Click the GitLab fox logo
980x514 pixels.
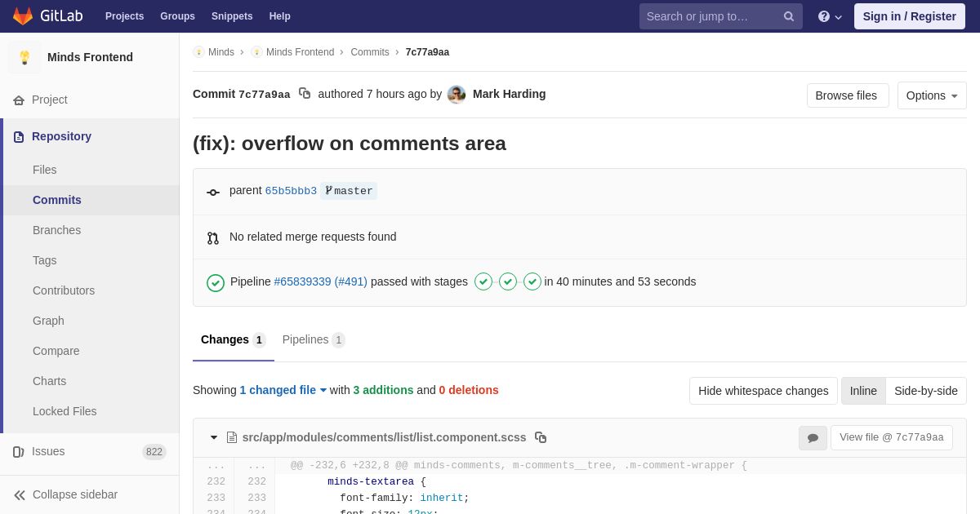tap(24, 16)
